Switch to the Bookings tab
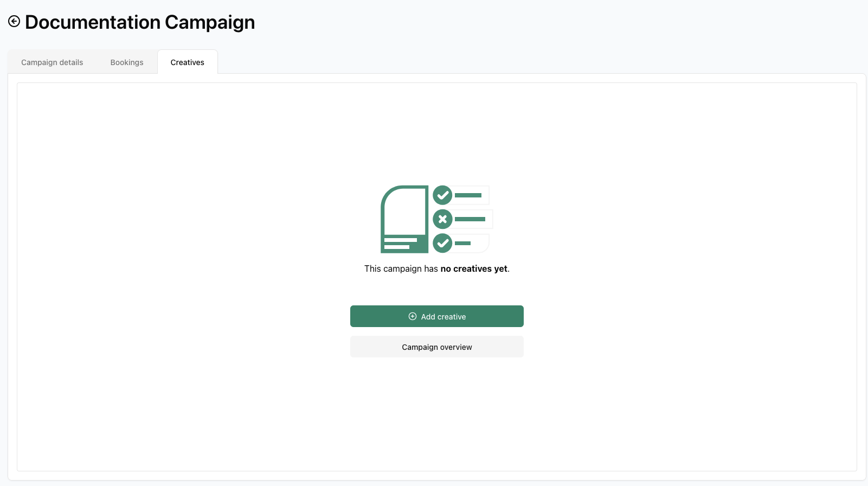The image size is (868, 486). (x=127, y=62)
